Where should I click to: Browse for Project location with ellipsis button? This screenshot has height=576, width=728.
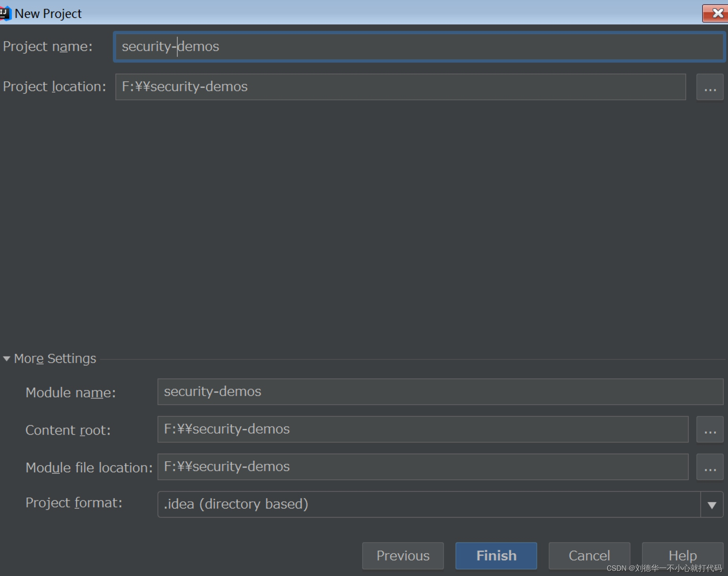710,87
